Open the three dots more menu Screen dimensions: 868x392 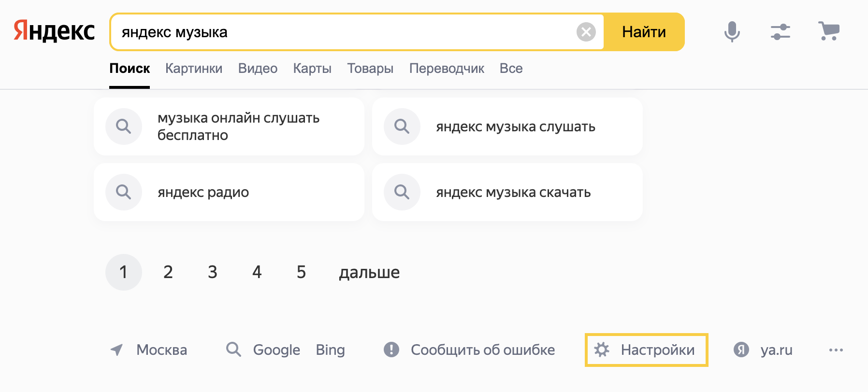(836, 350)
